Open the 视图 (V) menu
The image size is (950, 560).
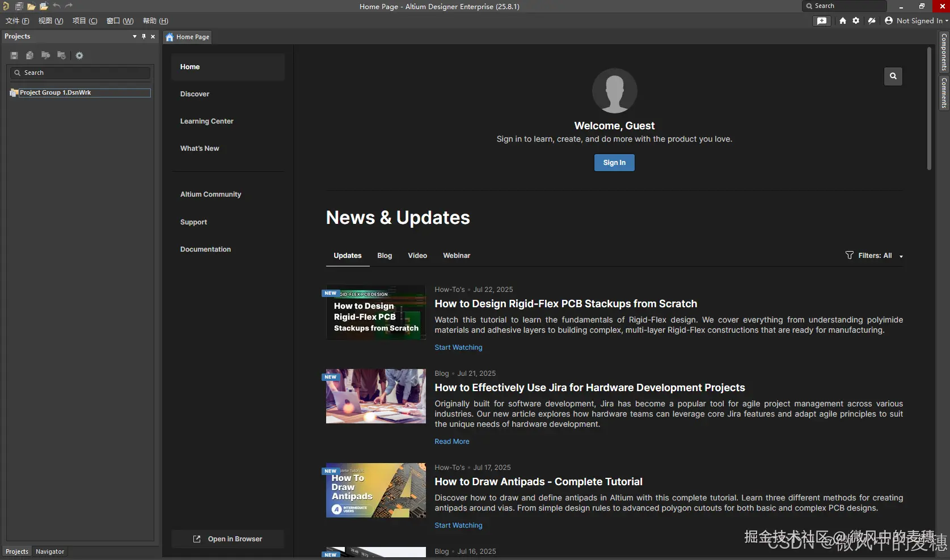pos(51,21)
